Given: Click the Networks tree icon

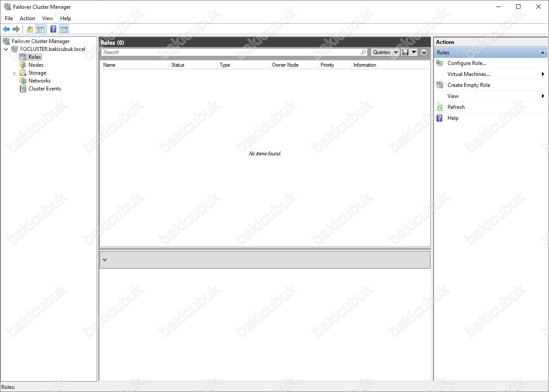Looking at the screenshot, I should [23, 81].
